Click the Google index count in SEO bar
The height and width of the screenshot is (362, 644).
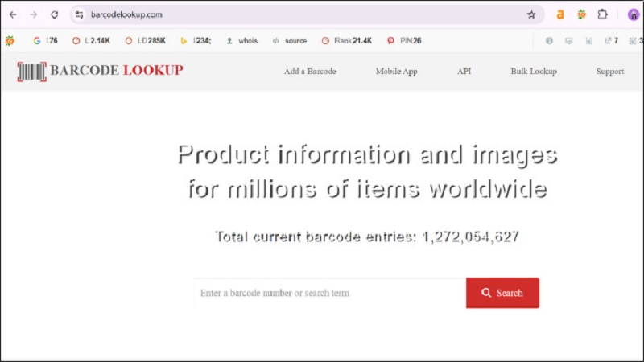pyautogui.click(x=45, y=40)
